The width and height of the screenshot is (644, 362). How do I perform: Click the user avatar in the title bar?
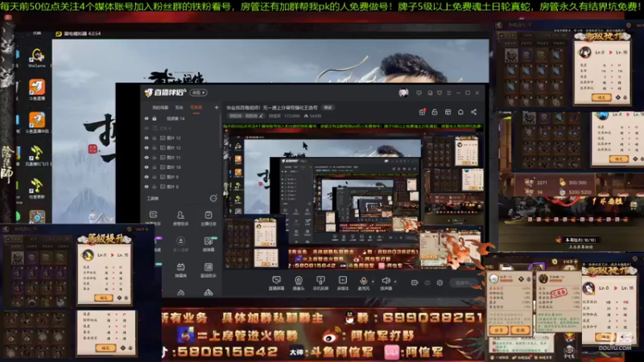(x=403, y=93)
